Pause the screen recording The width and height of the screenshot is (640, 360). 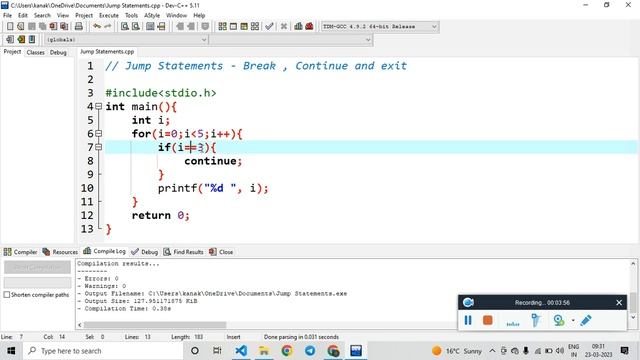[468, 320]
